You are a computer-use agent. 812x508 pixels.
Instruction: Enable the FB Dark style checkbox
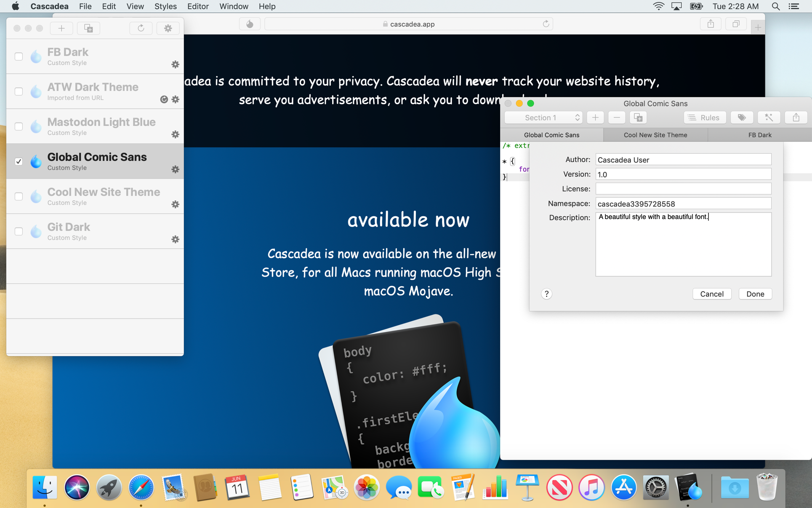(19, 56)
